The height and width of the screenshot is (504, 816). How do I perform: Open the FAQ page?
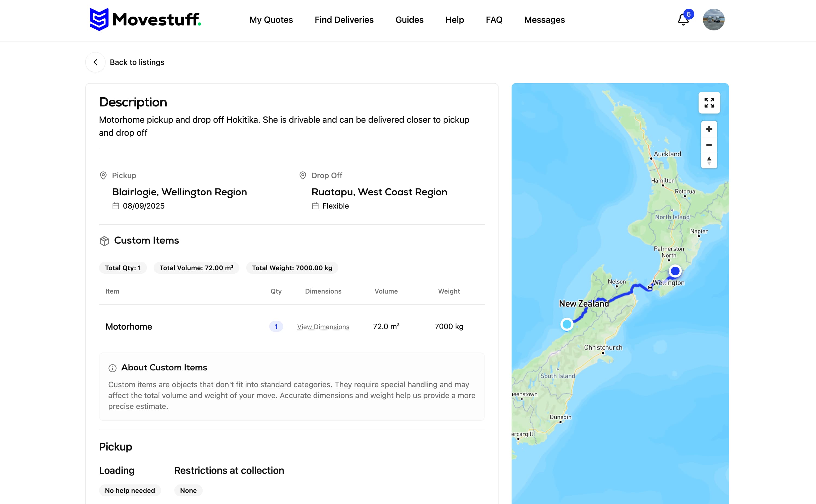point(494,20)
